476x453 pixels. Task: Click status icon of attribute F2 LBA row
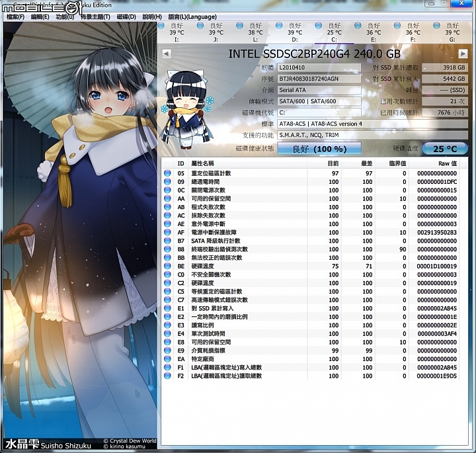pyautogui.click(x=167, y=376)
